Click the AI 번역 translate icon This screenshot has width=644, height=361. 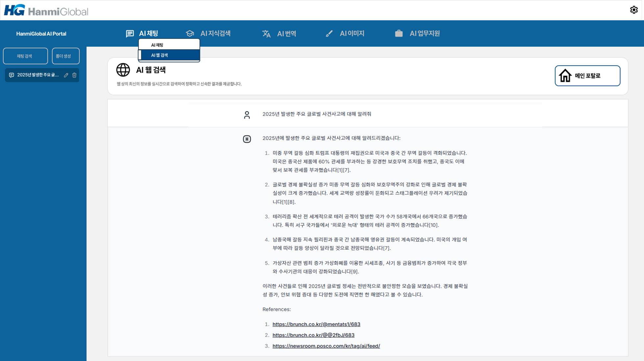266,34
